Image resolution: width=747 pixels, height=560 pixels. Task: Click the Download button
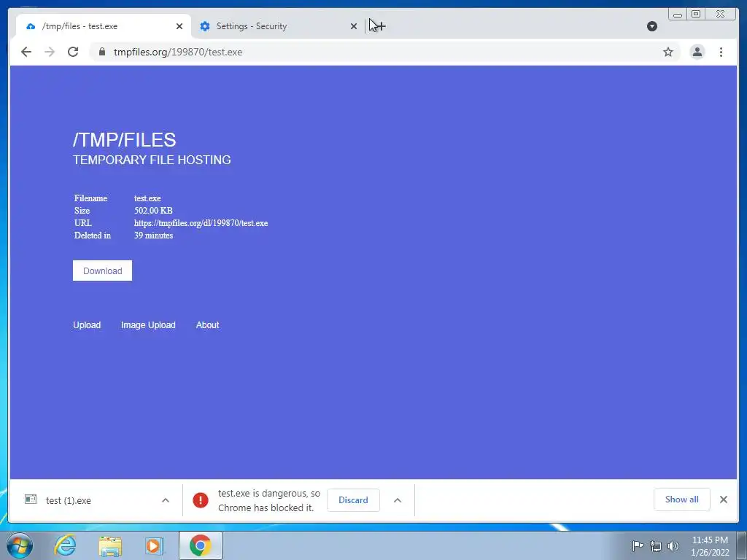coord(102,271)
